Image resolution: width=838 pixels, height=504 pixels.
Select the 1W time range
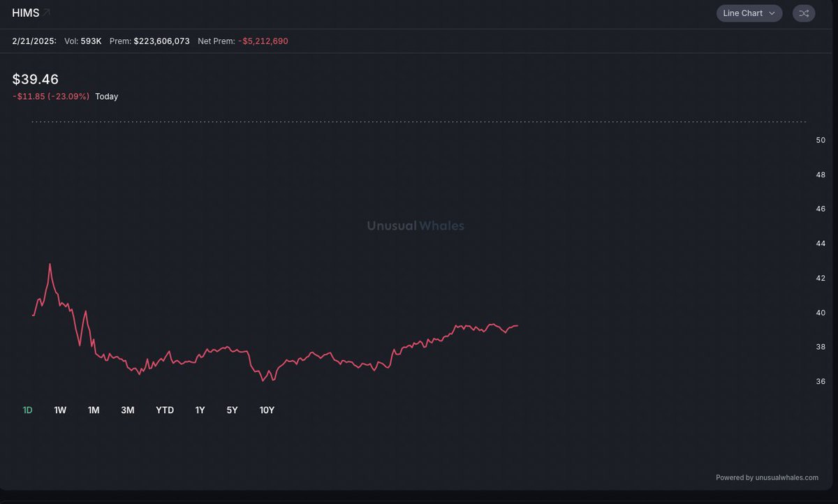point(60,410)
